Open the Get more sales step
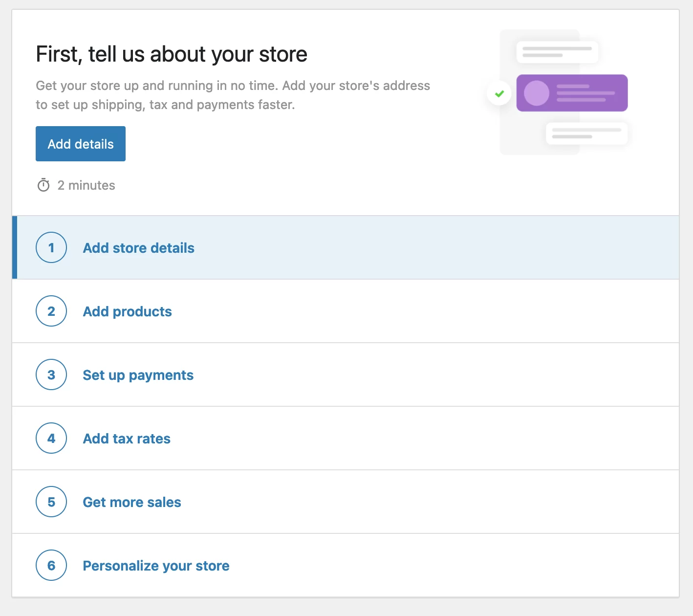693x616 pixels. [x=346, y=502]
